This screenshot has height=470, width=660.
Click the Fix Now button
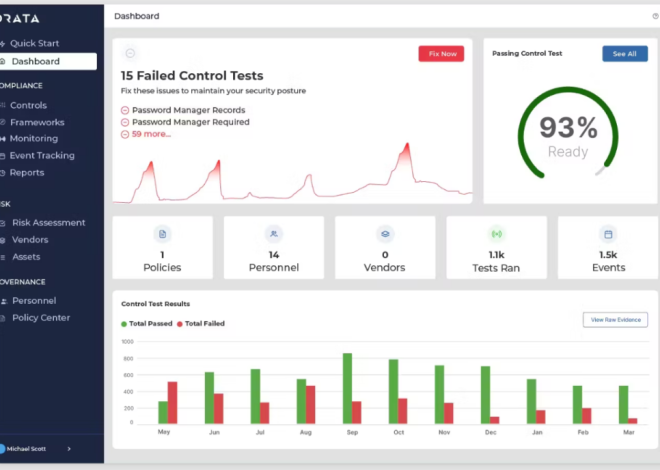click(441, 54)
